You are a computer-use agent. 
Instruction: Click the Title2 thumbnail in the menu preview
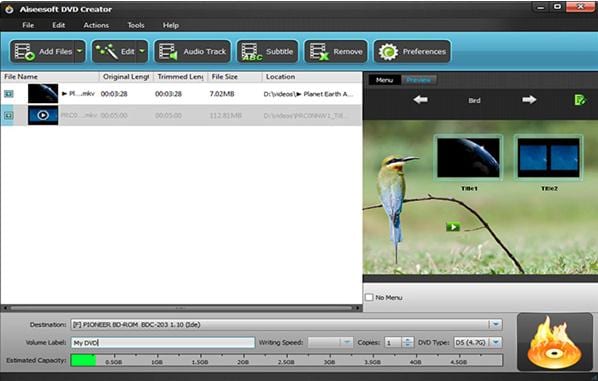coord(548,157)
